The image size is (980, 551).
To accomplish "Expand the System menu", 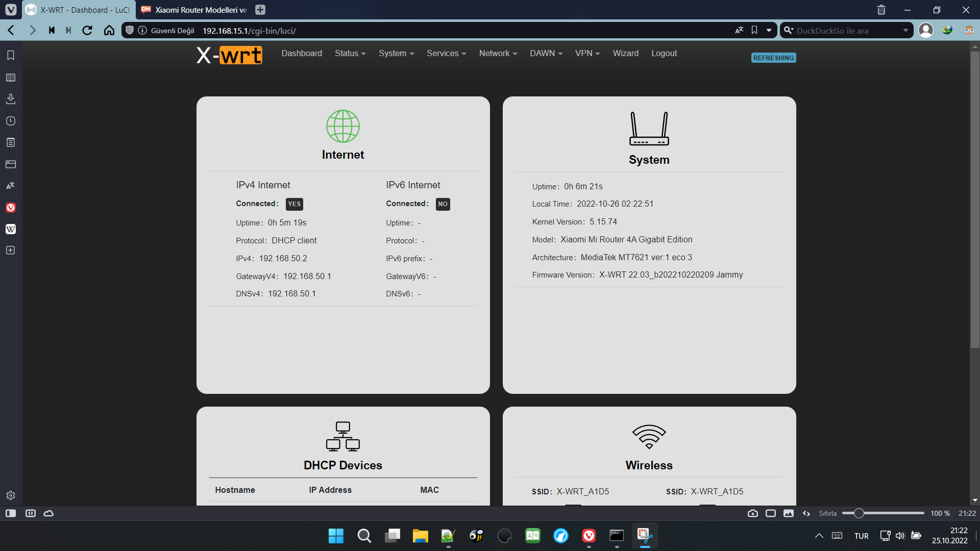I will 396,53.
